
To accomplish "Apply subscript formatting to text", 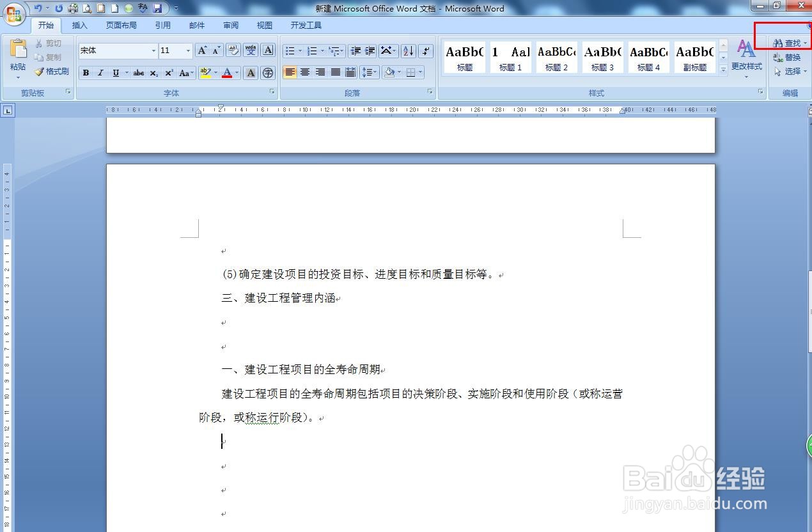I will click(153, 73).
